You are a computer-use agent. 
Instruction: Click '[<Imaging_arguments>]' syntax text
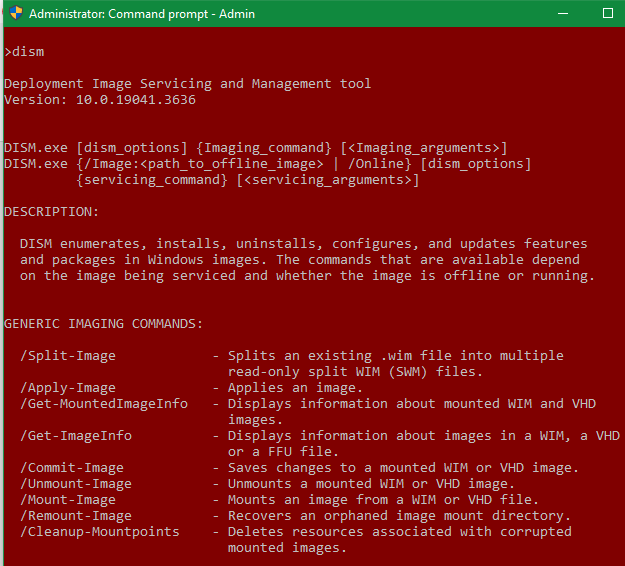424,148
